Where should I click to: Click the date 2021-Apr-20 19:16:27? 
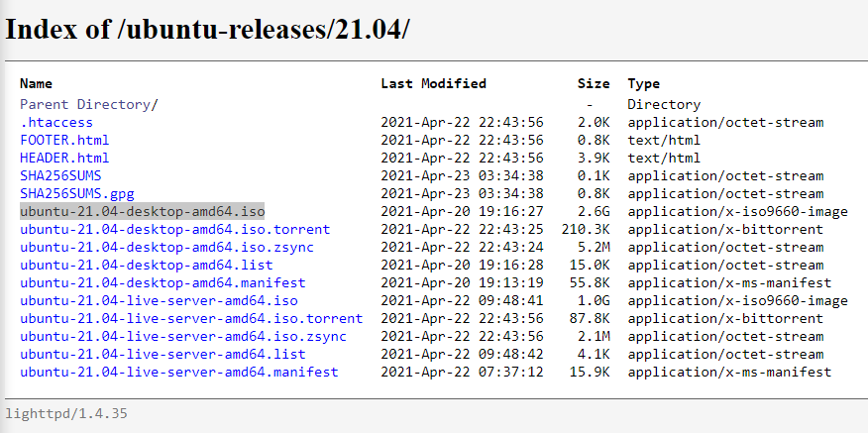click(x=462, y=211)
